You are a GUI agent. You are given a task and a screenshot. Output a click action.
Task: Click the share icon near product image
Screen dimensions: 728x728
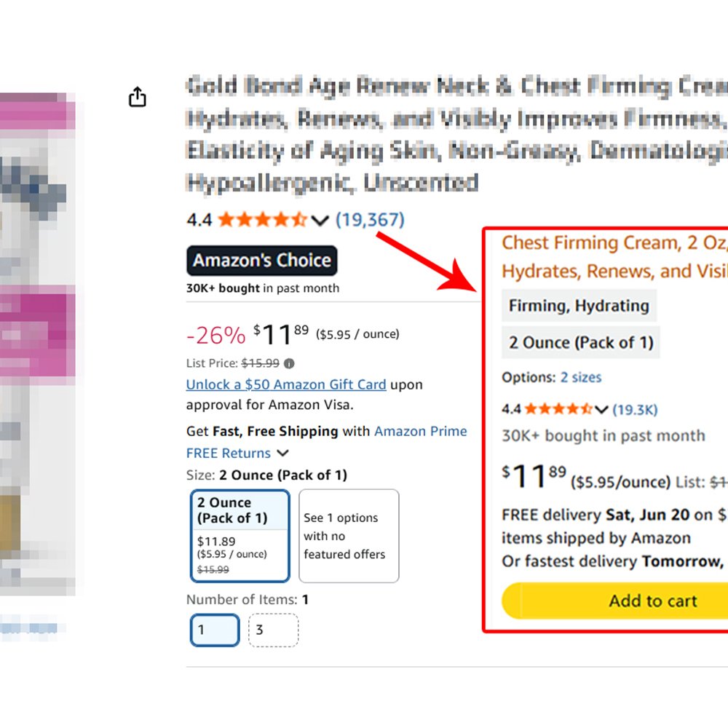pos(137,97)
